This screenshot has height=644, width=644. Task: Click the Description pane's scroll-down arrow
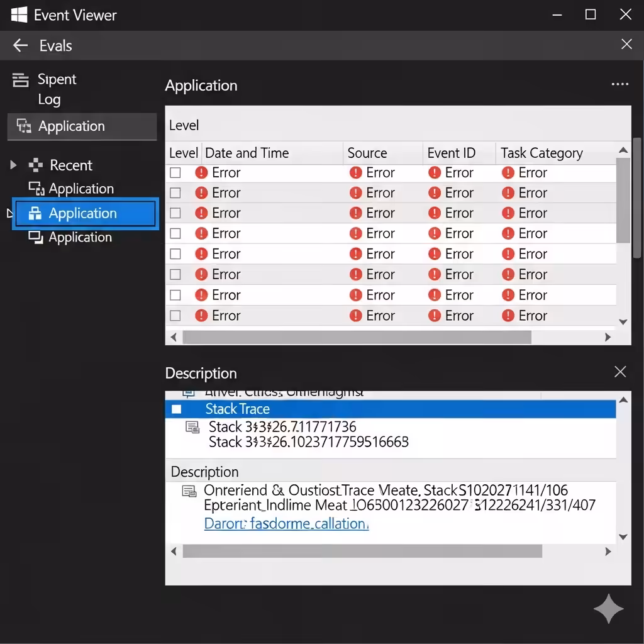coord(623,537)
